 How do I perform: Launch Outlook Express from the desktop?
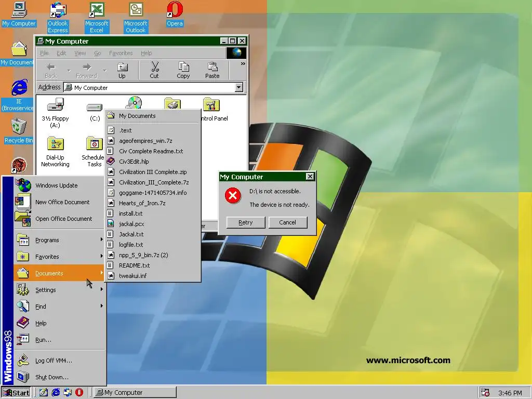(58, 17)
